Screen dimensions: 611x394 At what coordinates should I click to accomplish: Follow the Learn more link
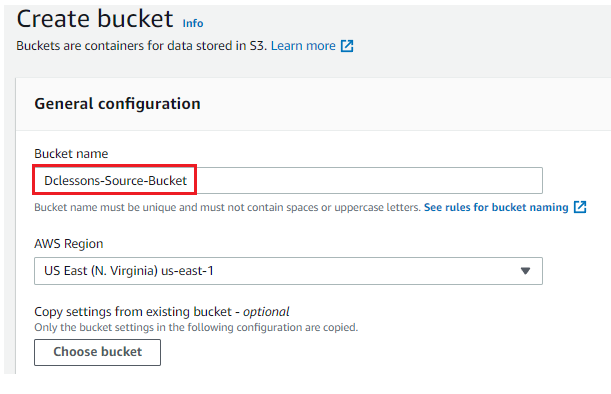coord(303,46)
